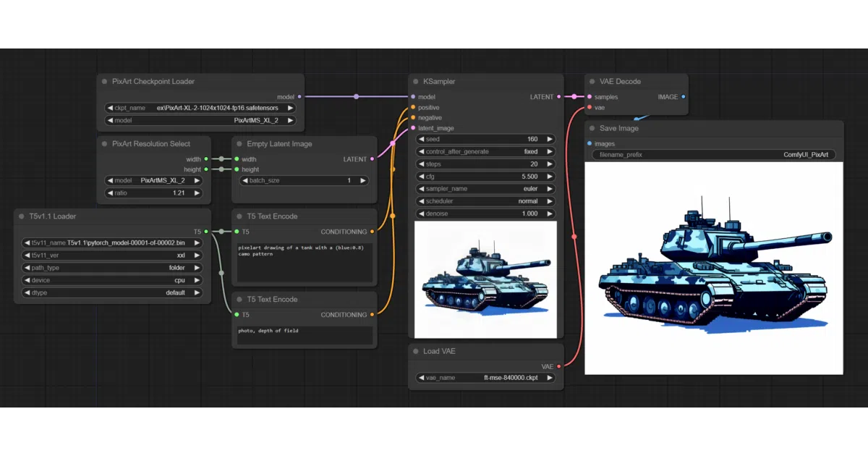Image resolution: width=868 pixels, height=456 pixels.
Task: Select the KSampler node title
Action: coord(439,82)
